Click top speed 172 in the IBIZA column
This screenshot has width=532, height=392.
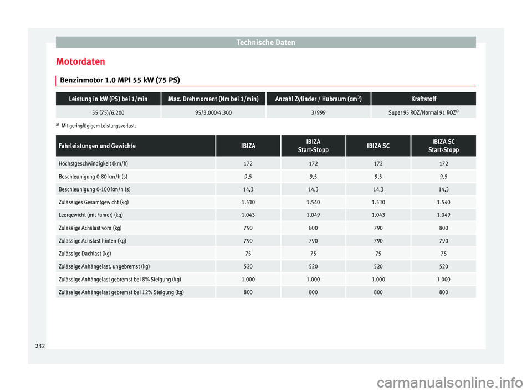(x=248, y=163)
